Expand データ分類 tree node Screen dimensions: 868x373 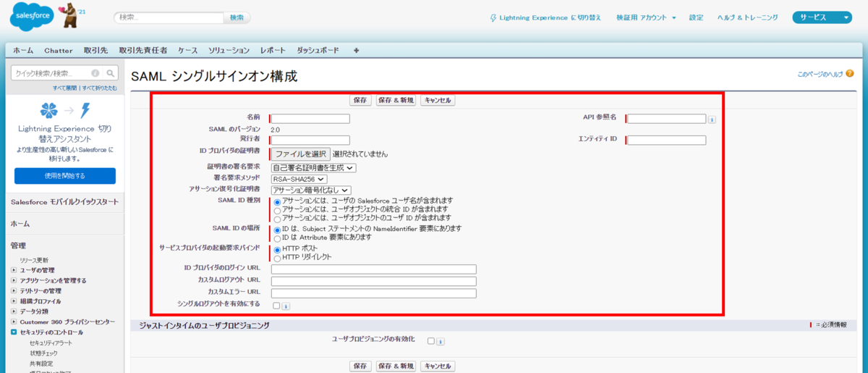click(x=14, y=311)
